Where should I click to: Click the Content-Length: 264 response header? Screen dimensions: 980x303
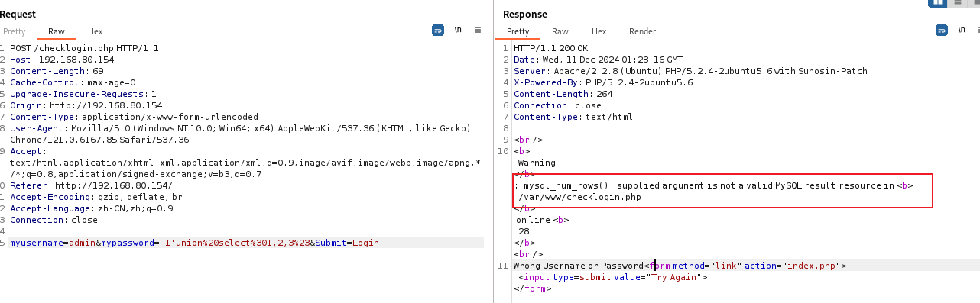click(x=563, y=94)
